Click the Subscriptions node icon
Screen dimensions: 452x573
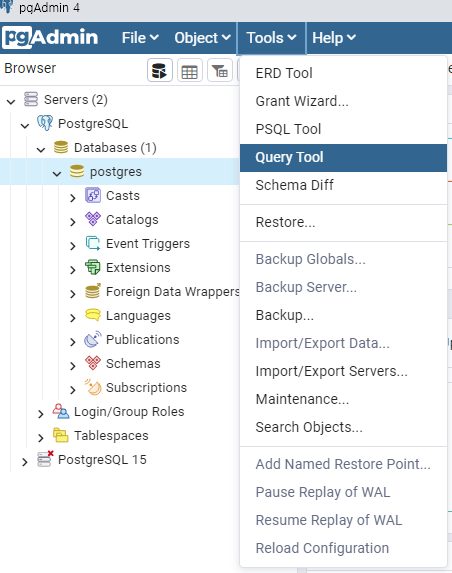pyautogui.click(x=93, y=387)
